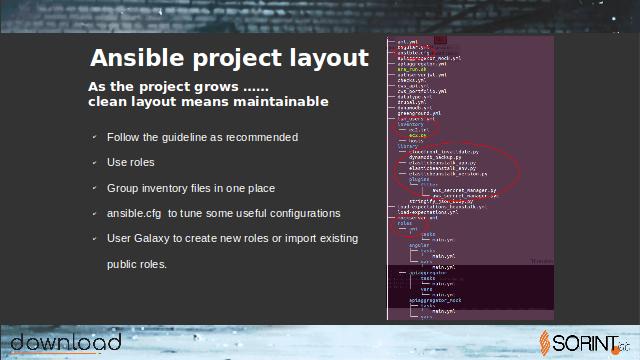Click the 'User Galaxy to create new roles' line
Screen dimensions: 640x360
(233, 238)
